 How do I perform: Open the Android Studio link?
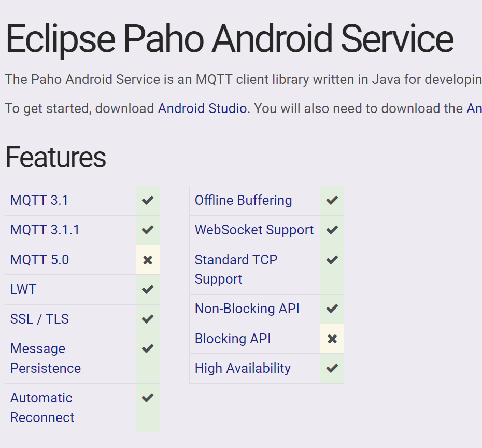point(202,108)
